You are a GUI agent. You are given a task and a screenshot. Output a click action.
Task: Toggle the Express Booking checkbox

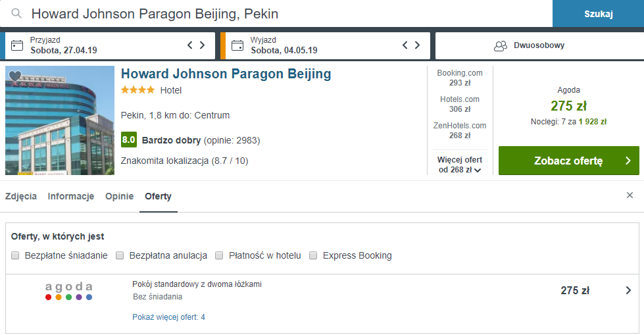pos(313,255)
